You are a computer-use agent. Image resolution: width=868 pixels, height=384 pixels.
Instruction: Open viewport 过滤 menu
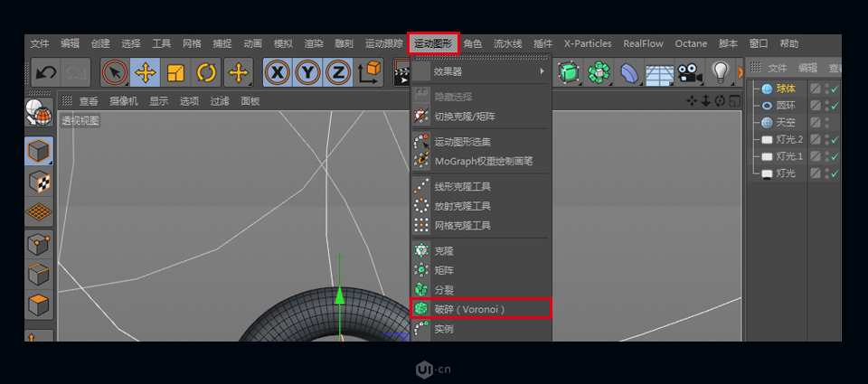(x=220, y=101)
